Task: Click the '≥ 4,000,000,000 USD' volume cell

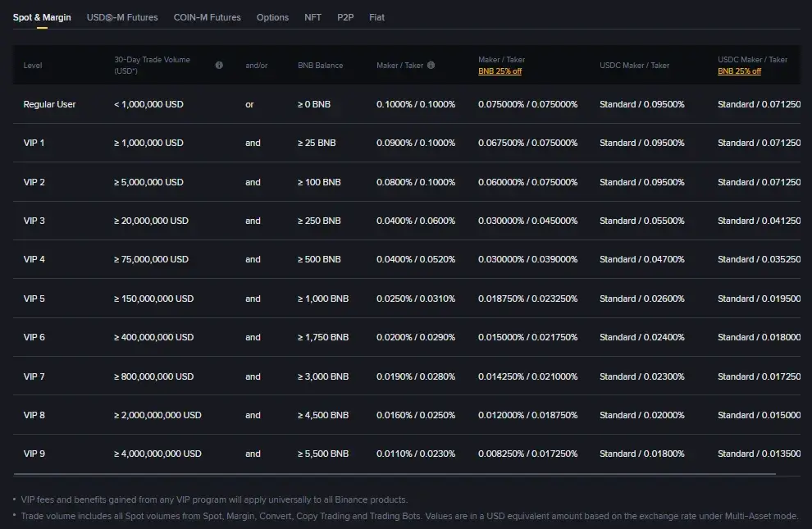Action: tap(158, 454)
